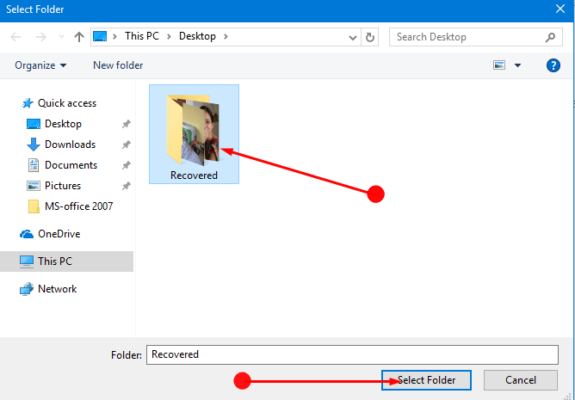Viewport: 575px width, 400px height.
Task: Click the pin icon beside Pictures
Action: [126, 186]
